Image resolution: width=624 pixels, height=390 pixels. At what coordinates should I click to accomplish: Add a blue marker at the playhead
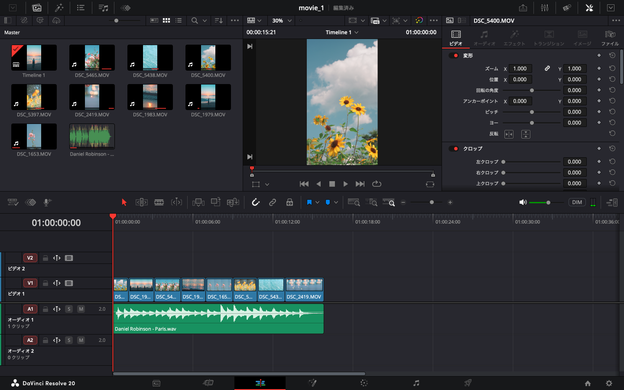[x=328, y=203]
